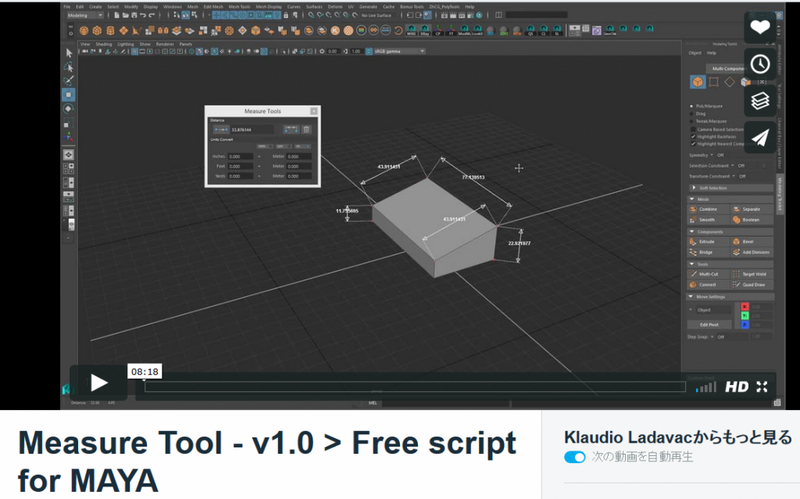This screenshot has width=800, height=499.
Task: Like the video with the heart icon
Action: pyautogui.click(x=760, y=27)
